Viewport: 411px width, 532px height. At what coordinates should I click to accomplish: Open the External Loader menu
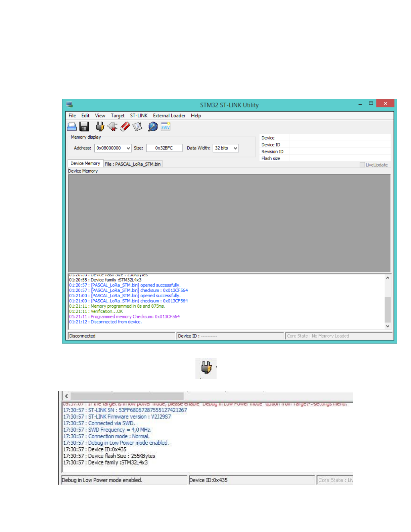click(169, 116)
